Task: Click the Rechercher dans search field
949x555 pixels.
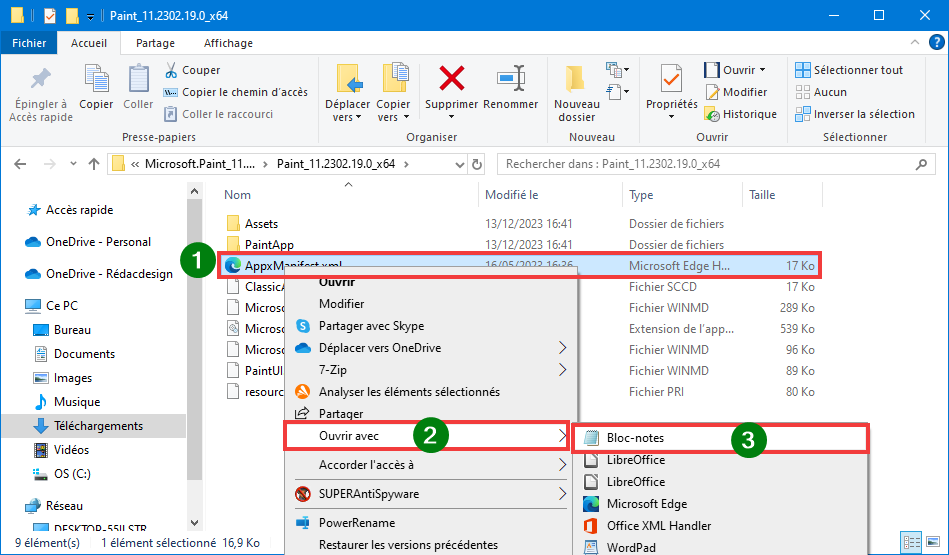Action: [715, 164]
